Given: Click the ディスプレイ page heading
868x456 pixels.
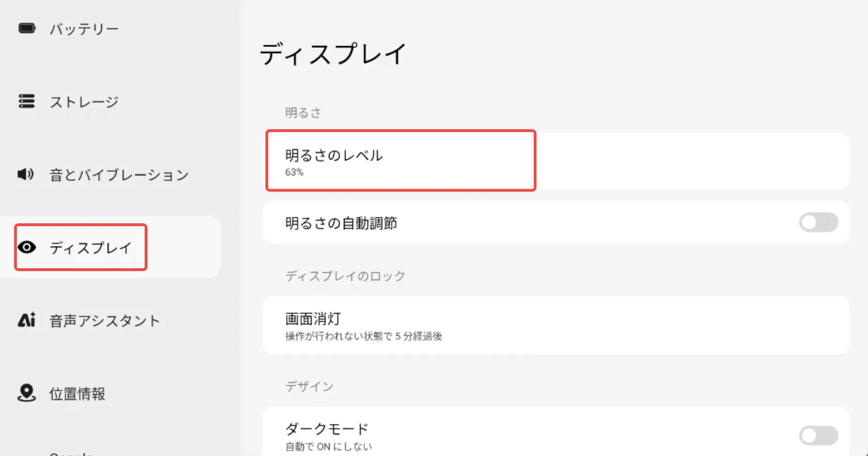Looking at the screenshot, I should 333,54.
